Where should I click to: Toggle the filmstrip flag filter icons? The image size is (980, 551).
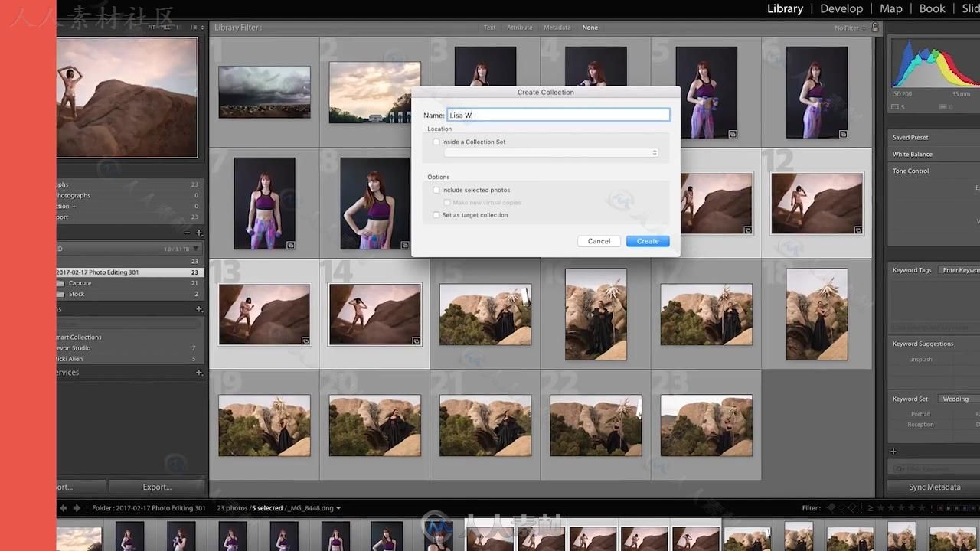pos(841,508)
